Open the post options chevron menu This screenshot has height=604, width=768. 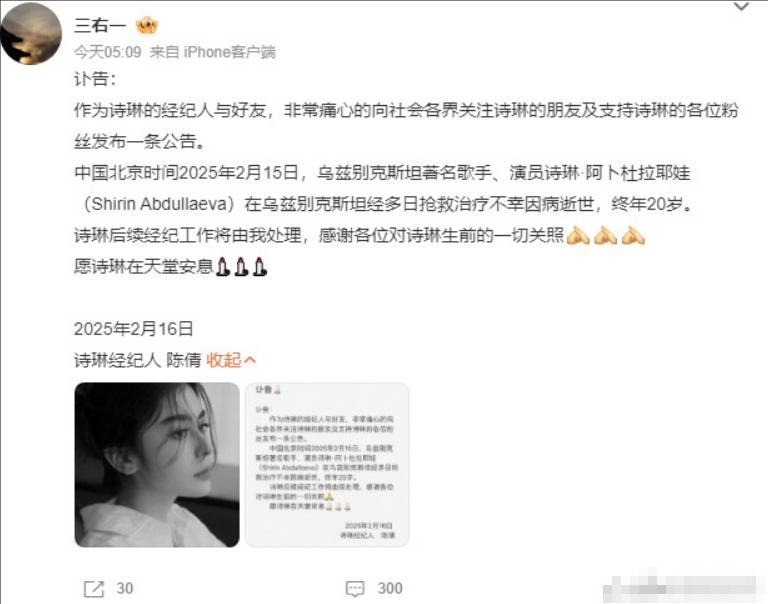[x=741, y=7]
